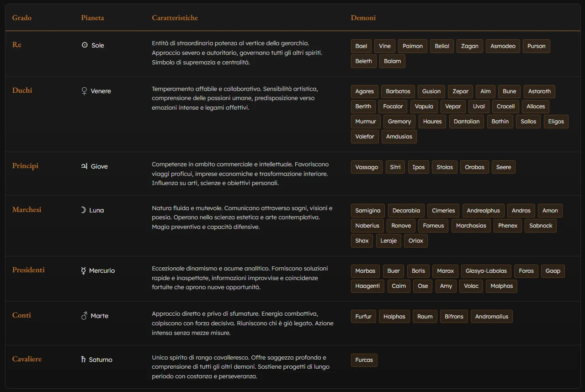585x392 pixels.
Task: Select the Paimon demon tag
Action: (413, 46)
